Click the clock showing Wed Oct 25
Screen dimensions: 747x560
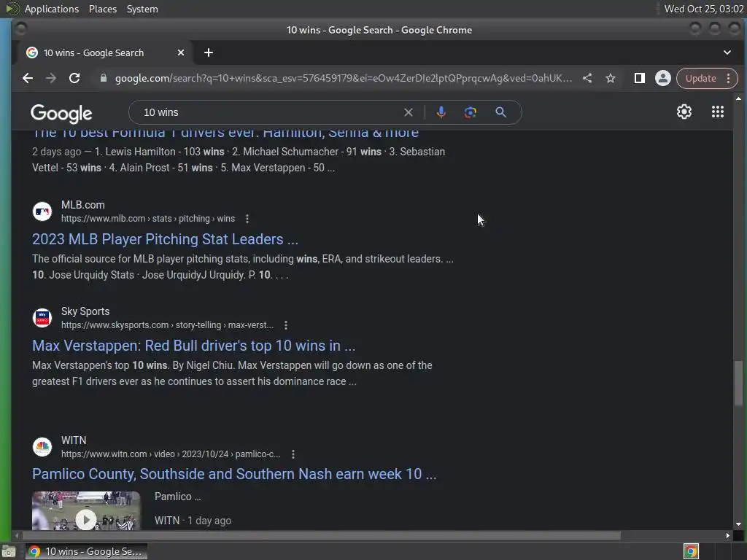(x=704, y=9)
